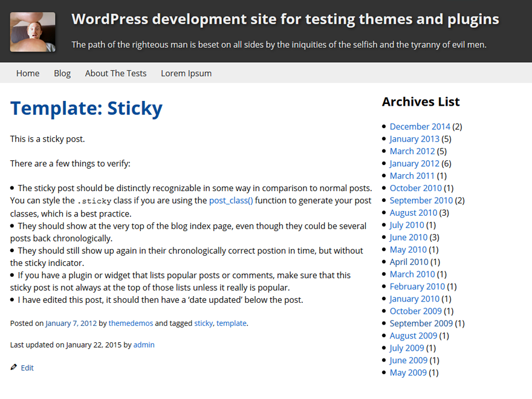This screenshot has height=399, width=532.
Task: Open December 2014 archive
Action: (420, 126)
